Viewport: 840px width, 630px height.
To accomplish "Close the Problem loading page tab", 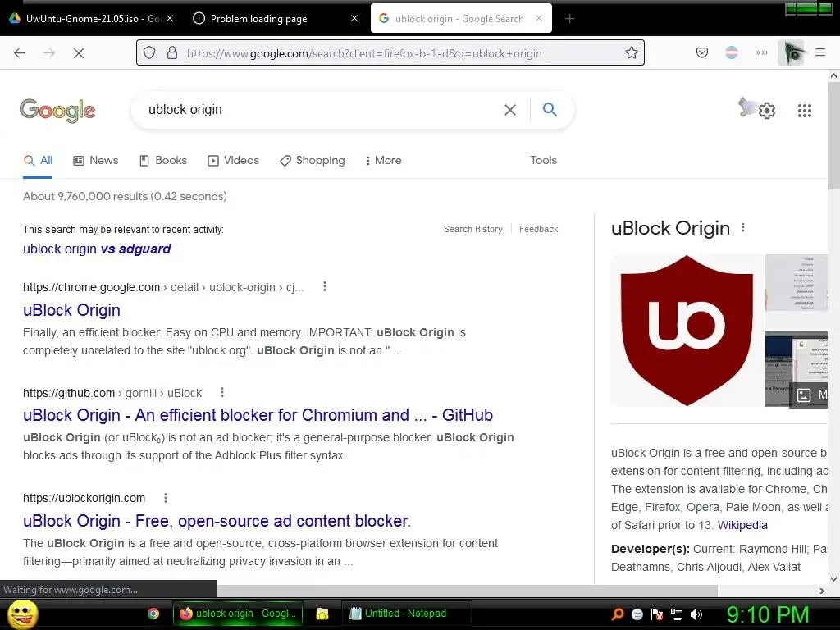I will (x=354, y=18).
